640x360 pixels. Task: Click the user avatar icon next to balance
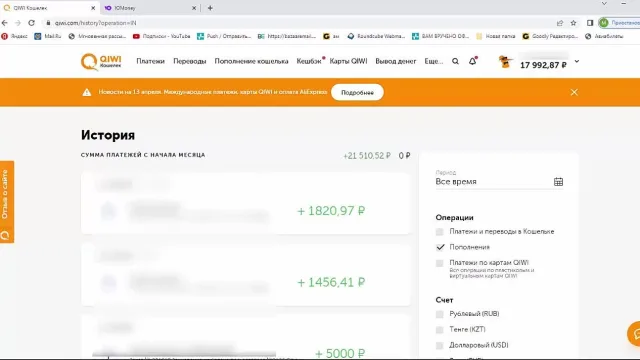click(505, 62)
